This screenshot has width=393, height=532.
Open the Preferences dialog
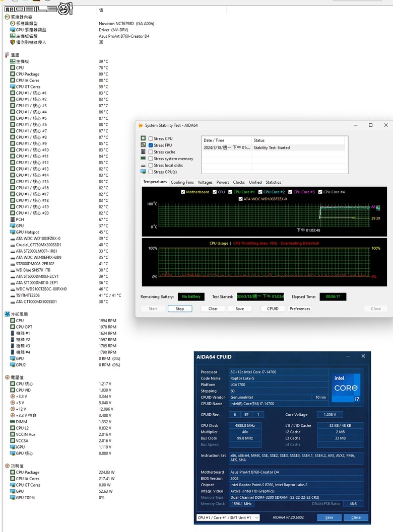point(300,309)
